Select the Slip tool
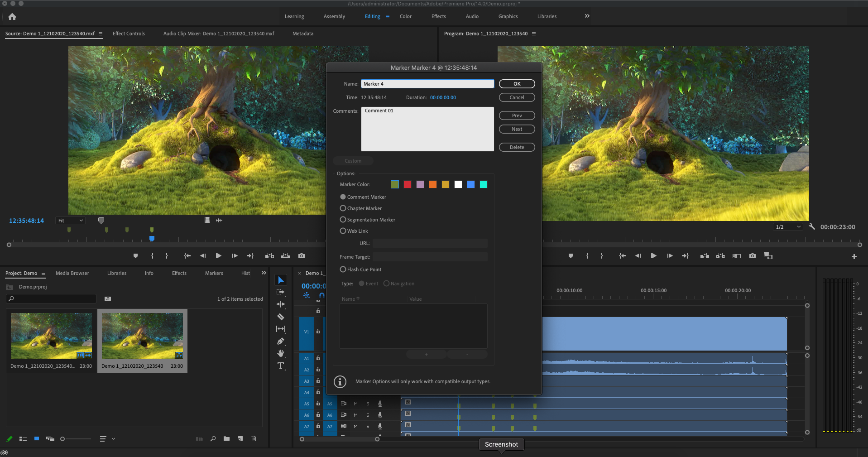 281,329
